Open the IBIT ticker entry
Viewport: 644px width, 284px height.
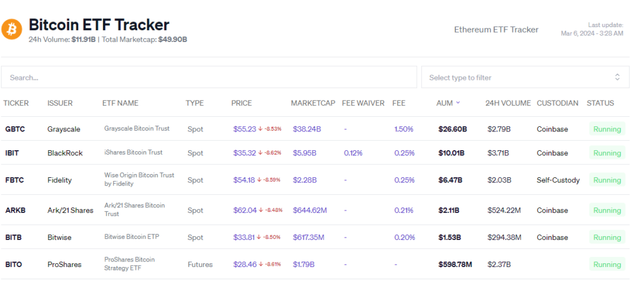tap(13, 153)
